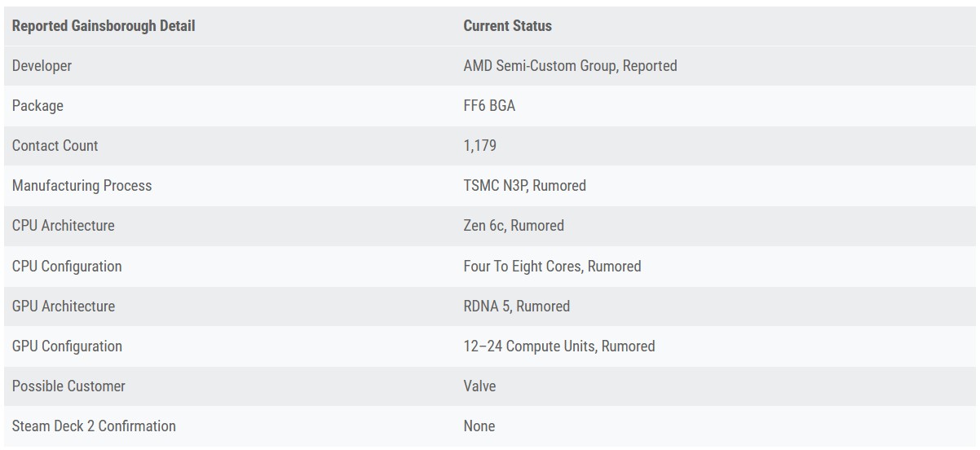Click the 'Developer' row label
The width and height of the screenshot is (980, 450).
(x=42, y=66)
